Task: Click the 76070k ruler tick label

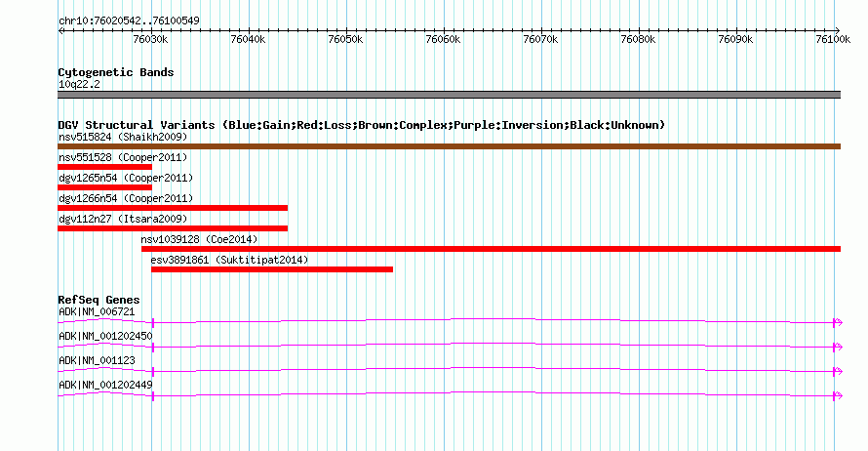Action: pyautogui.click(x=540, y=39)
